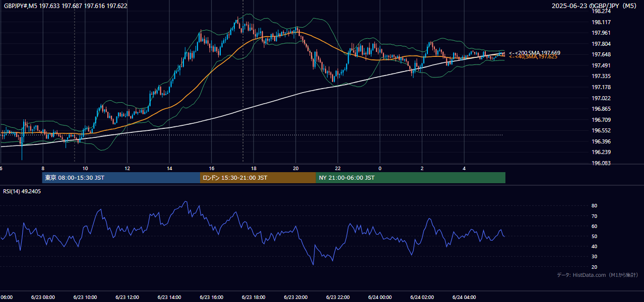Click price axis value 197.804
The width and height of the screenshot is (644, 302).
coord(602,44)
